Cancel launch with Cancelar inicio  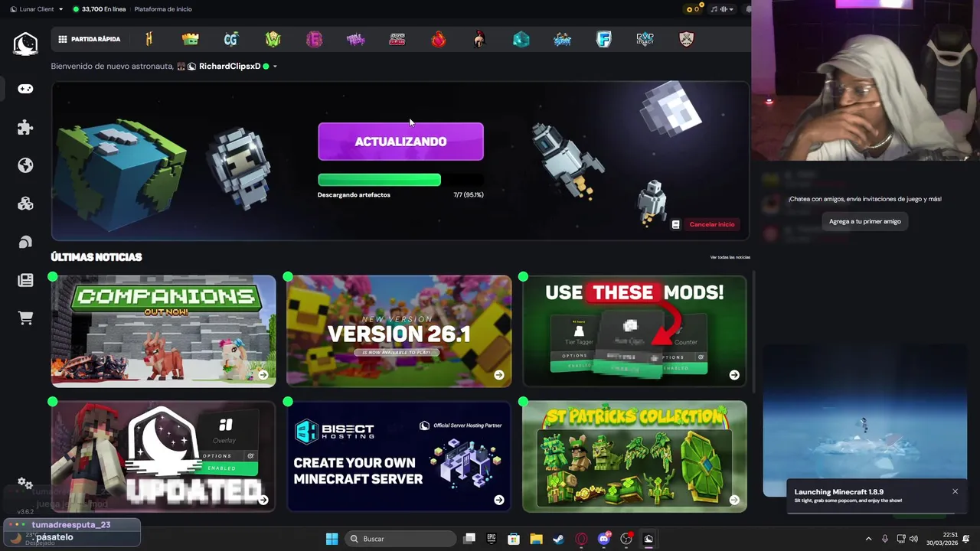[x=712, y=224]
